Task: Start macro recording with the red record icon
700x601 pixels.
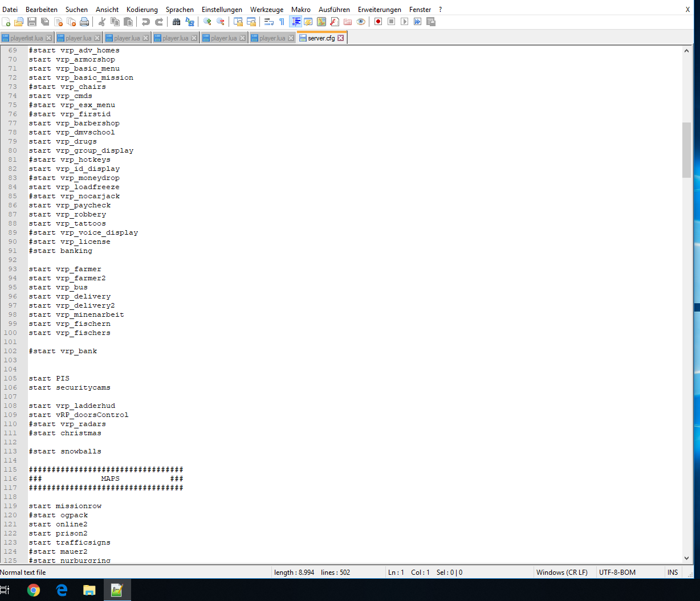Action: pyautogui.click(x=379, y=22)
